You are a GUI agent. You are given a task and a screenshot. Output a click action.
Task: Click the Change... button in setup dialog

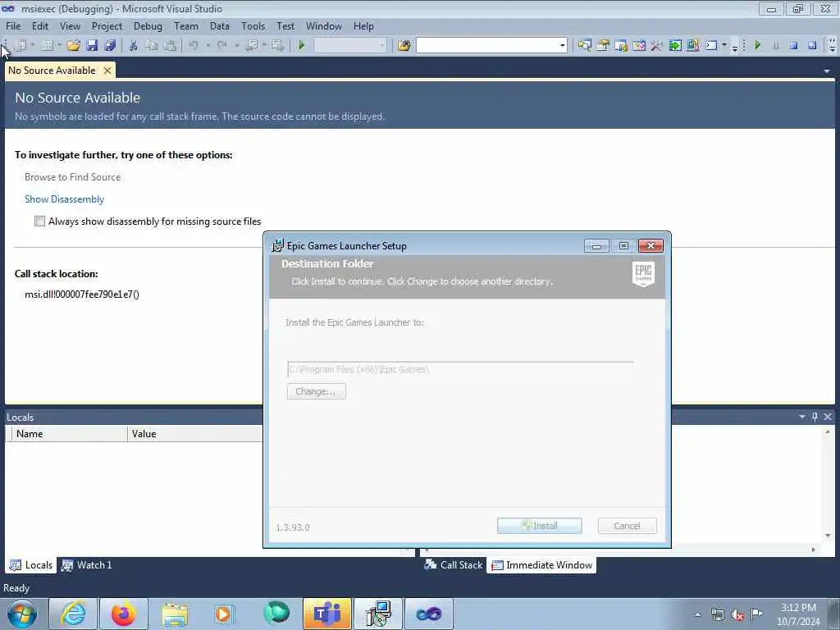(316, 391)
